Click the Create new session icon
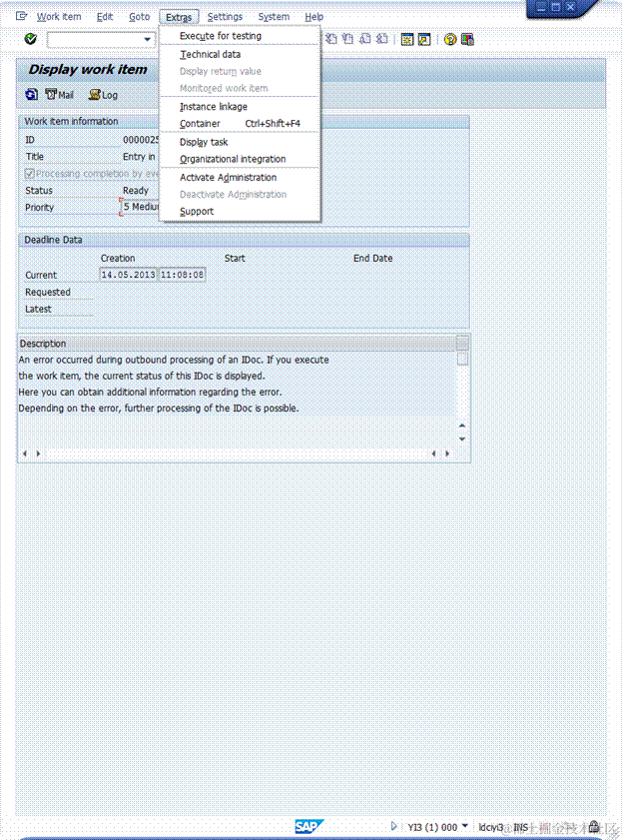The height and width of the screenshot is (840, 622). pos(407,39)
